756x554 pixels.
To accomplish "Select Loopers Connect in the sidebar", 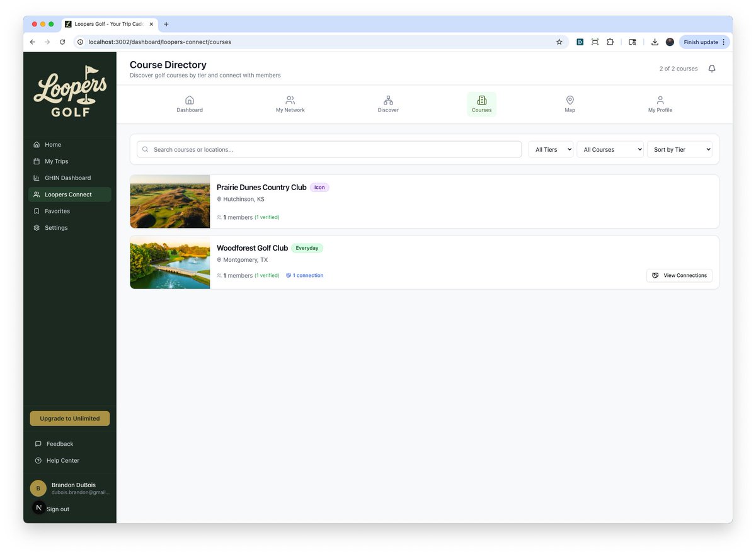I will 70,195.
